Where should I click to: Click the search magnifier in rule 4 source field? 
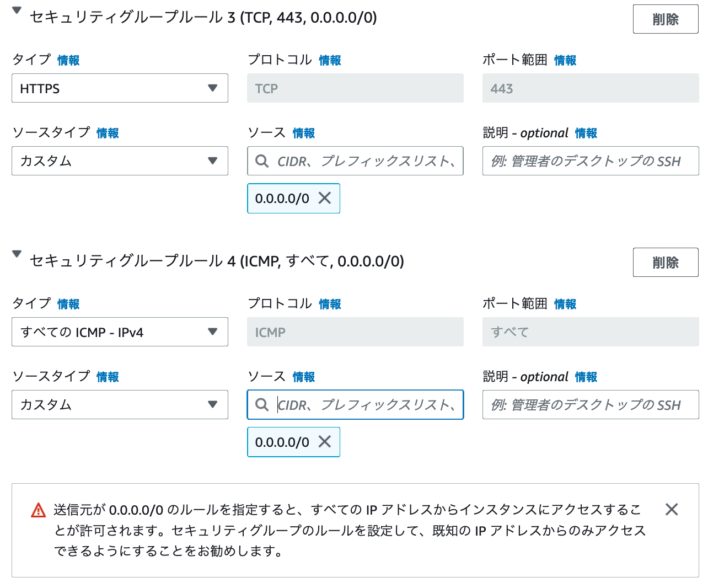pyautogui.click(x=261, y=405)
